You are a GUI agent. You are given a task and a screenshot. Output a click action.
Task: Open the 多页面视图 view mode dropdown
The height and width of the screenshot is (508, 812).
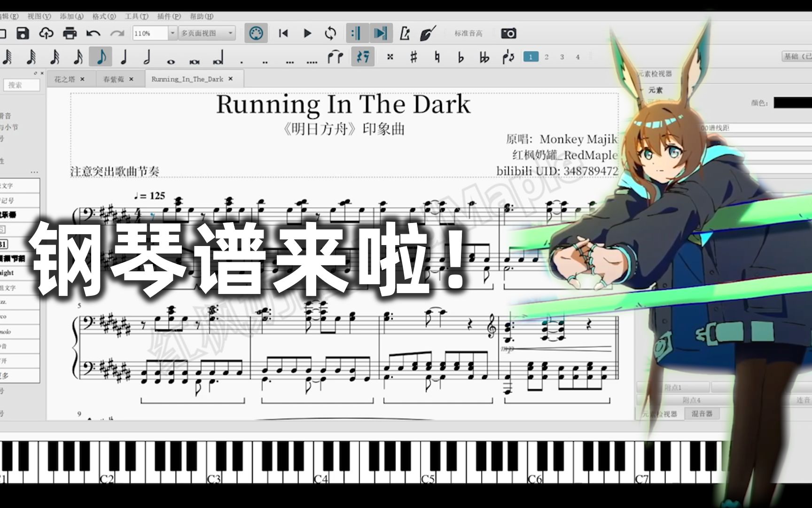207,33
